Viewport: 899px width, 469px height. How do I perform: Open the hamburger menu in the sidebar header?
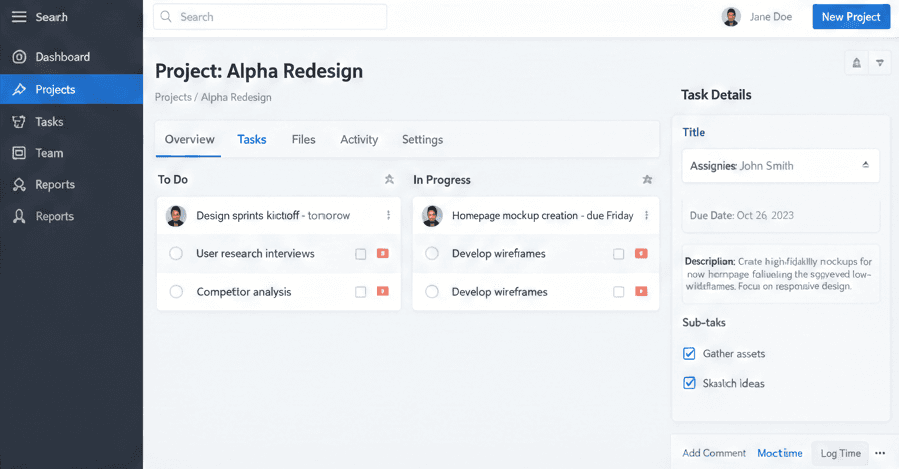(x=18, y=17)
